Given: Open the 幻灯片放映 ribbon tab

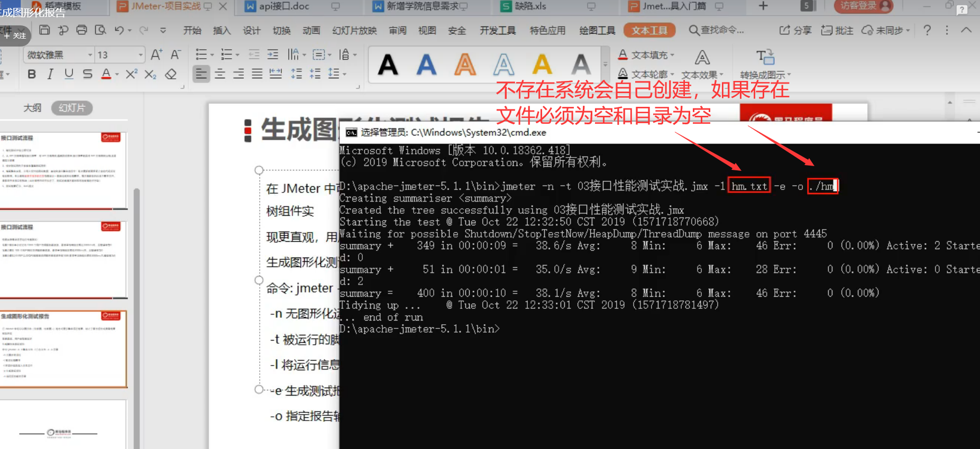Looking at the screenshot, I should pyautogui.click(x=354, y=30).
